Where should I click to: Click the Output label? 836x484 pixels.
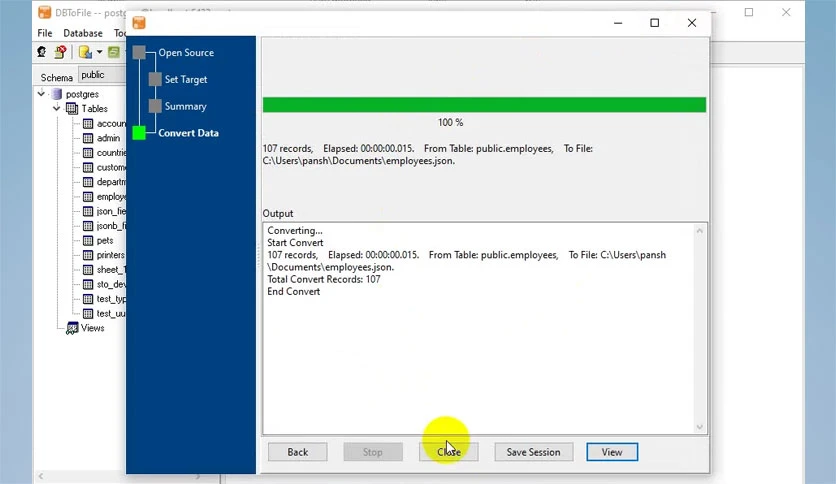(278, 213)
